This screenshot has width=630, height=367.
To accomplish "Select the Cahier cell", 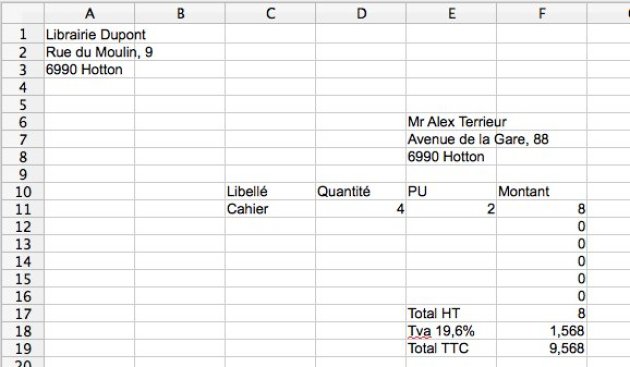I will (x=270, y=209).
